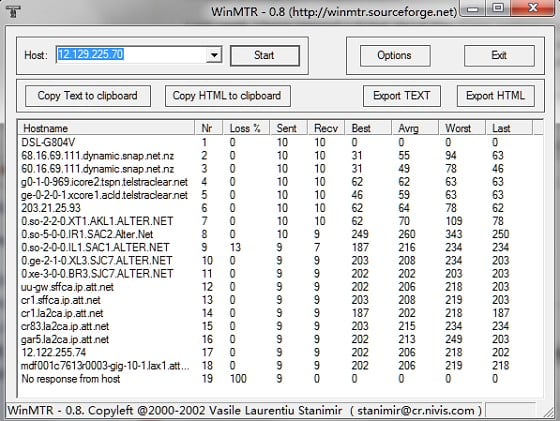Image resolution: width=560 pixels, height=421 pixels.
Task: Sort by the Hostname column header
Action: coord(106,128)
